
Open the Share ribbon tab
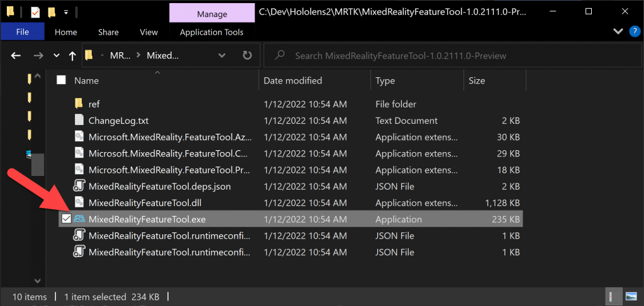point(108,32)
